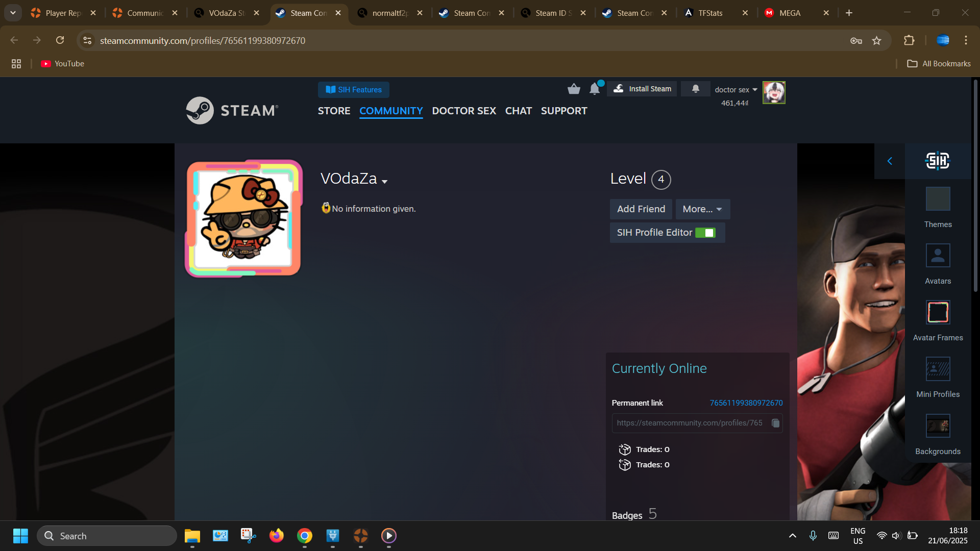
Task: Show hidden system tray icons
Action: coord(792,536)
